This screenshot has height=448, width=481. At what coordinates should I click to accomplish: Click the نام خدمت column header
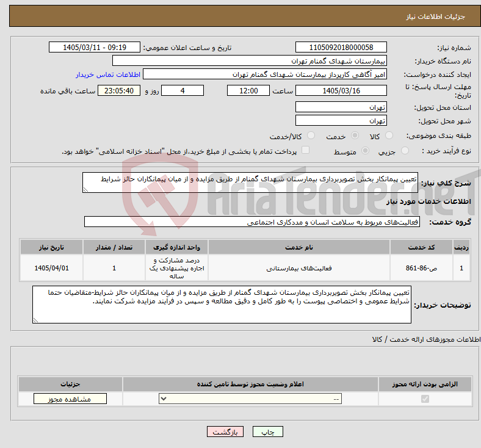[299, 247]
